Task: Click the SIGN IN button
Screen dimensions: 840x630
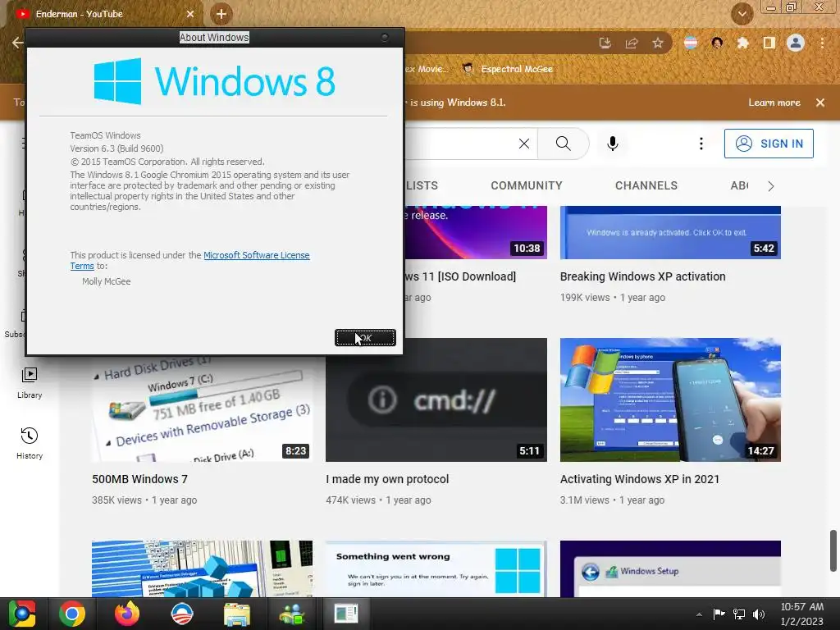Action: point(769,144)
